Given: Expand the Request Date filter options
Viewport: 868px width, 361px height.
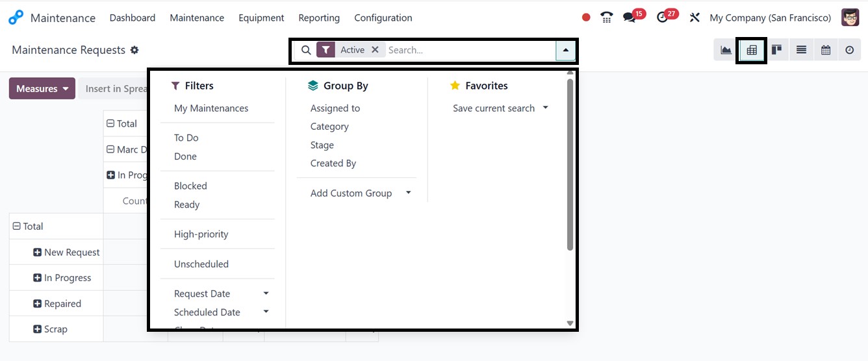Looking at the screenshot, I should (266, 294).
